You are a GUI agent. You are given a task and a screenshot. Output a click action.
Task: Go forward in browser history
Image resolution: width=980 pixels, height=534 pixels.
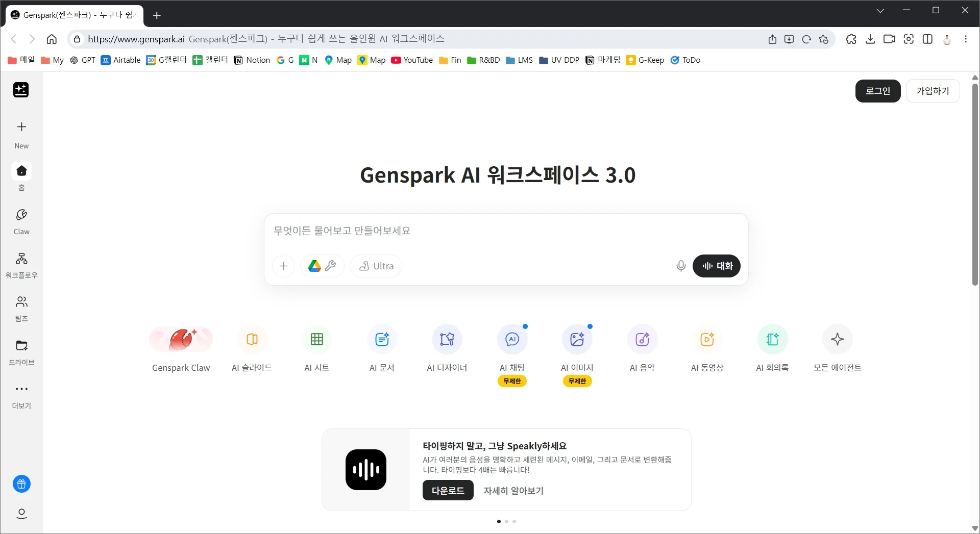(32, 39)
